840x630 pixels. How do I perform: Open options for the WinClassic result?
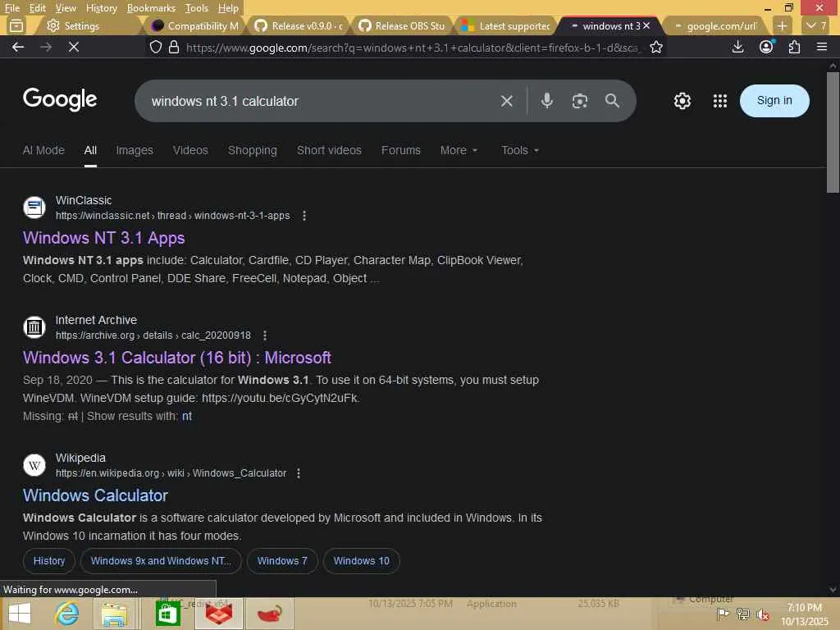(x=304, y=216)
